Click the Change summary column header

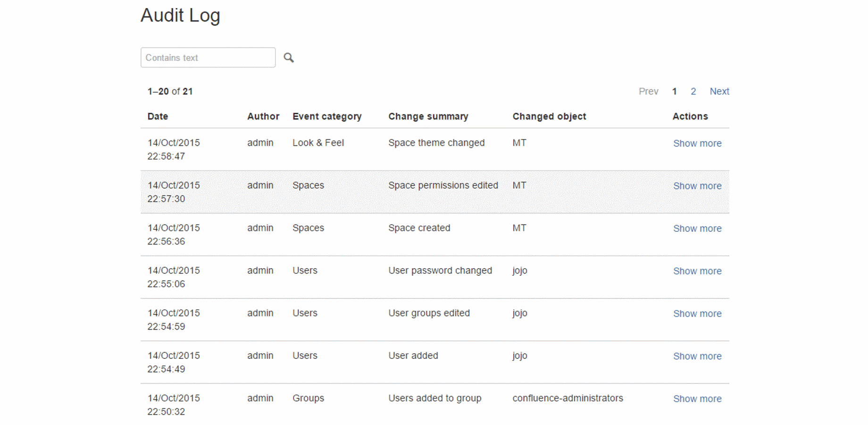coord(428,117)
